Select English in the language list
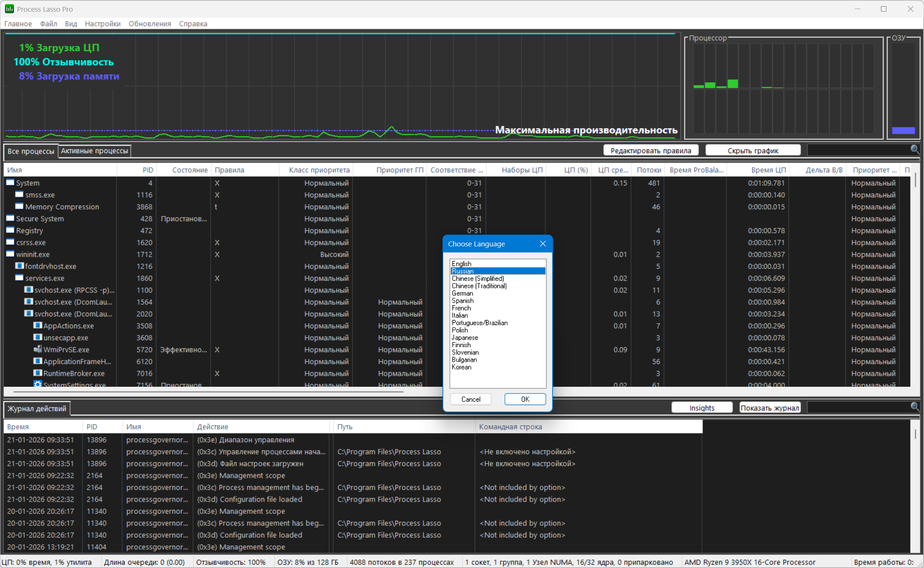Screen dimensions: 924x568 [461, 263]
